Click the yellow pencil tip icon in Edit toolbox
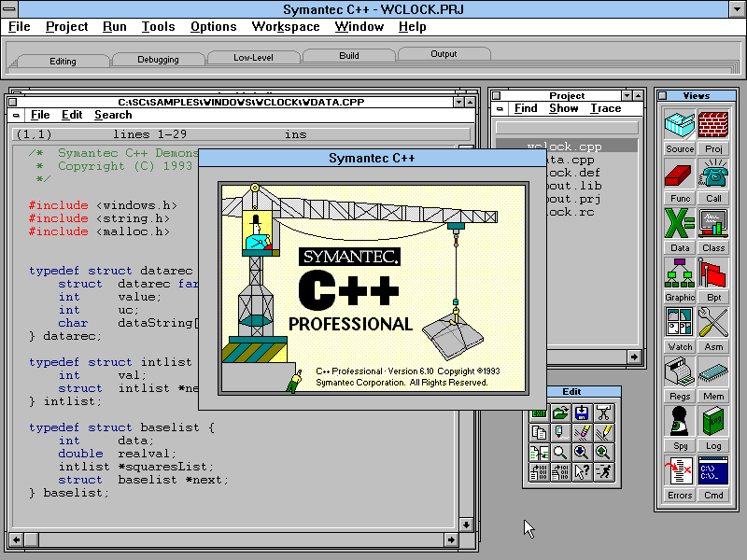Image resolution: width=747 pixels, height=560 pixels. pyautogui.click(x=603, y=433)
